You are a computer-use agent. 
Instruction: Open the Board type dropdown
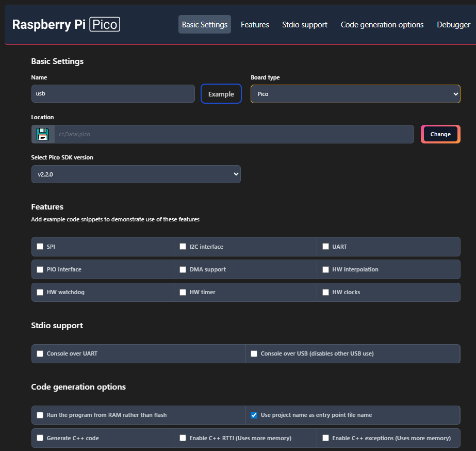[x=355, y=94]
